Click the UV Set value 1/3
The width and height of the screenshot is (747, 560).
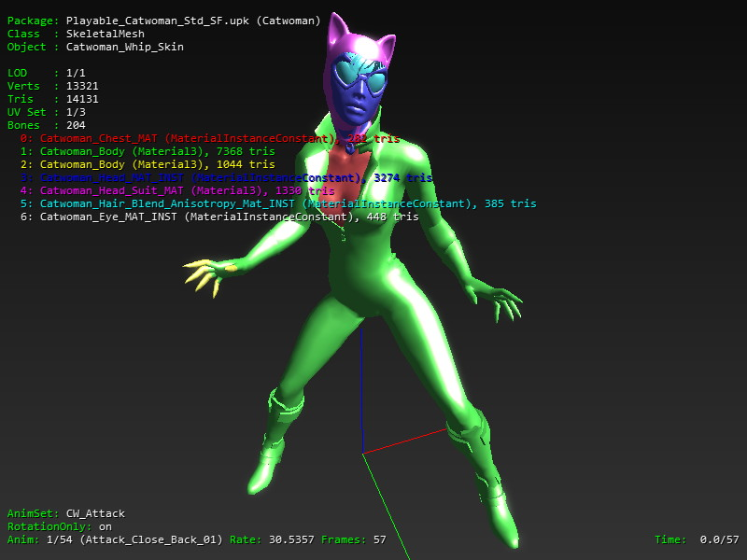tap(76, 112)
